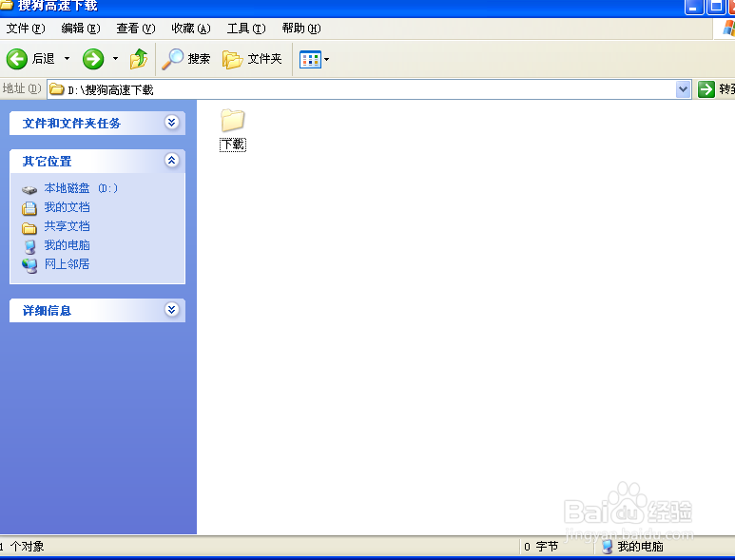Image resolution: width=735 pixels, height=560 pixels.
Task: Open the Back history dropdown arrow
Action: pos(67,59)
